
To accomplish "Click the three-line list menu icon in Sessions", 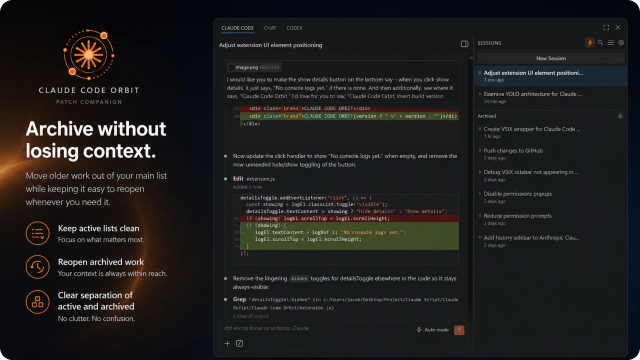I will (x=611, y=42).
